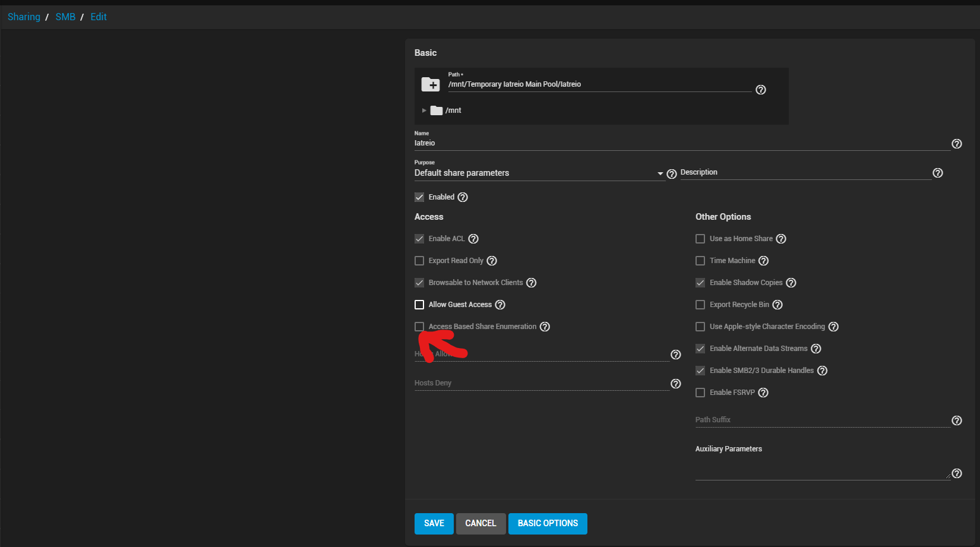Toggle Enable SMB2/3 Durable Handles
Screen dimensions: 980x547
[700, 371]
